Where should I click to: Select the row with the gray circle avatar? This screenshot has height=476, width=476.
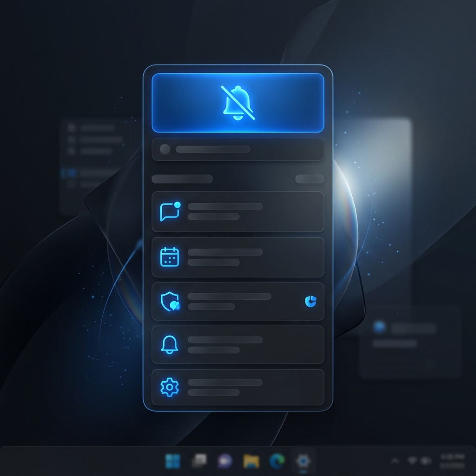tap(238, 149)
